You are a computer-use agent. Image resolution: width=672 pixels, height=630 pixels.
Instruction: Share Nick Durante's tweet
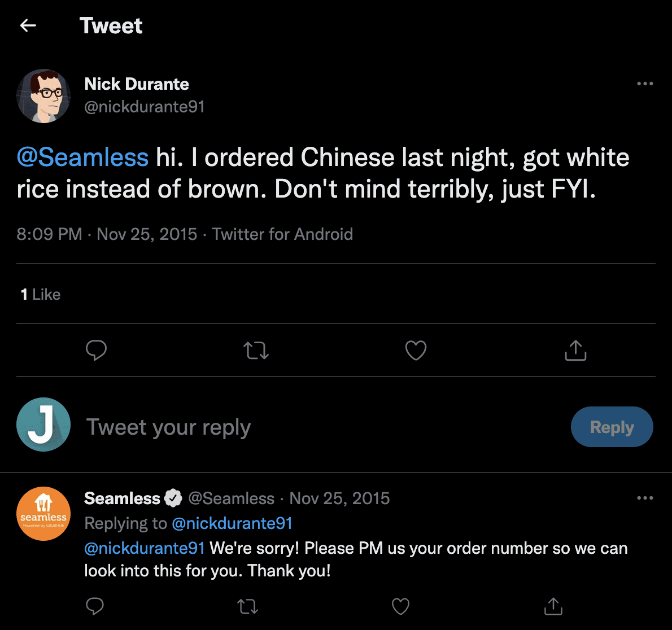click(575, 351)
